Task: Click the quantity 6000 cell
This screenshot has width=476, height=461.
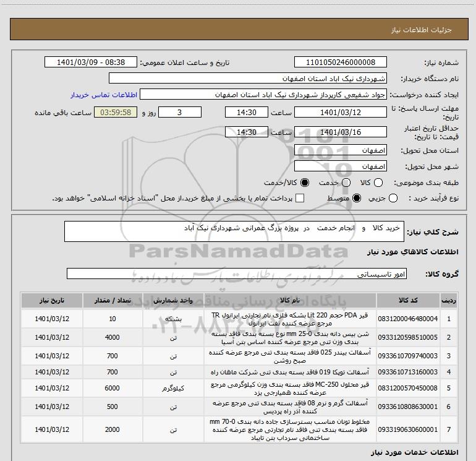Action: tap(113, 388)
